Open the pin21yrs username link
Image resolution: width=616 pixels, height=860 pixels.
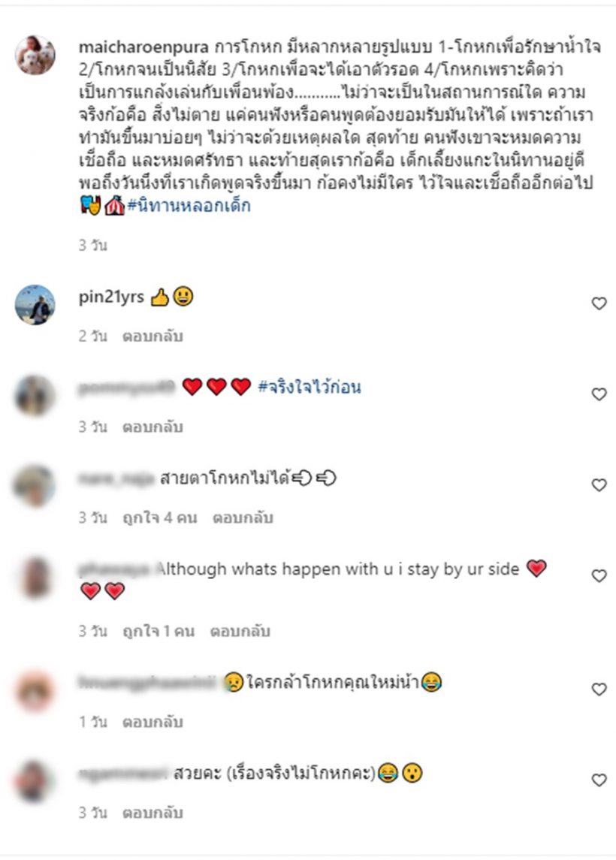[111, 297]
